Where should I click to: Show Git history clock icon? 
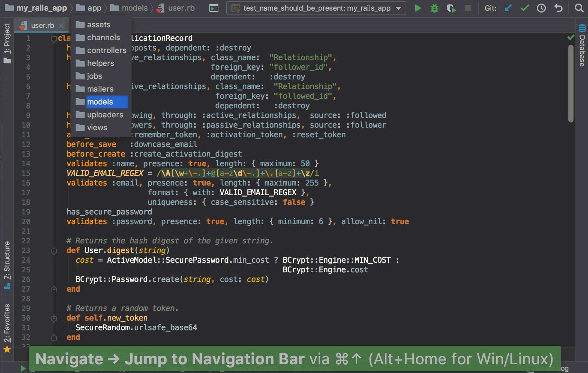(x=541, y=8)
